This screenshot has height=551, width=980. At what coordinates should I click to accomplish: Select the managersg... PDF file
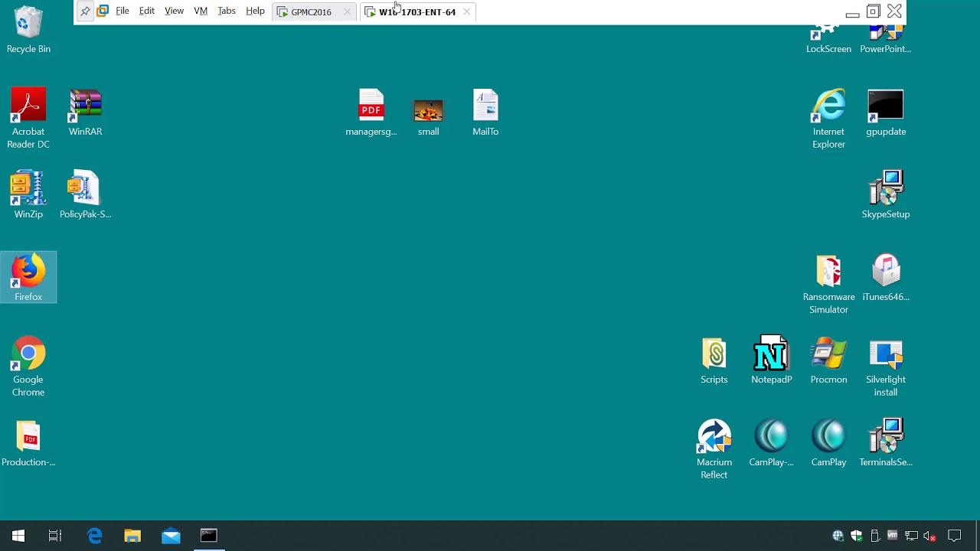371,112
